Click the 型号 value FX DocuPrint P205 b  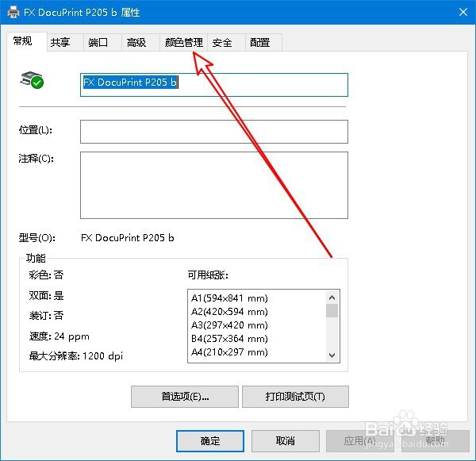click(128, 238)
